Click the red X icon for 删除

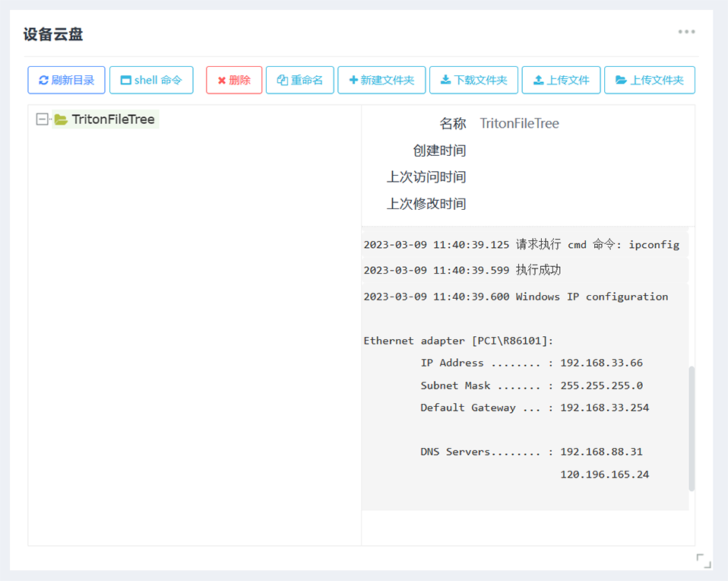pos(221,81)
